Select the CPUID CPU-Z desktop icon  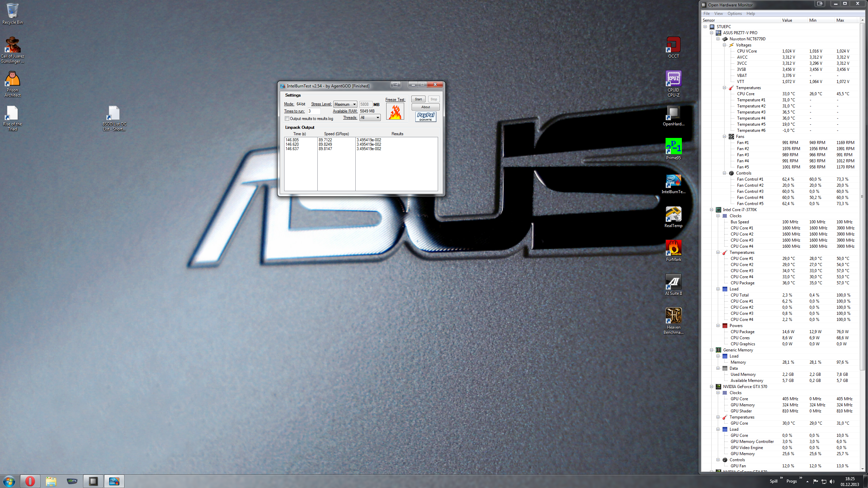click(x=673, y=84)
